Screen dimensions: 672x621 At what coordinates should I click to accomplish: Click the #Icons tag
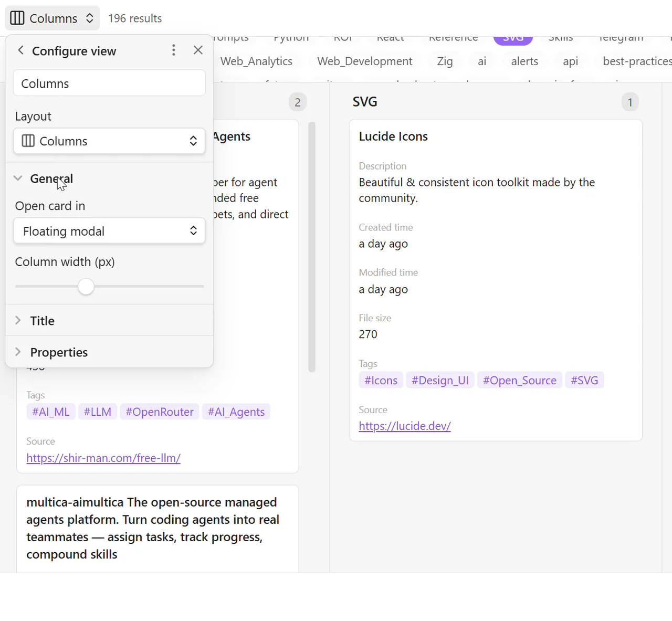click(381, 380)
